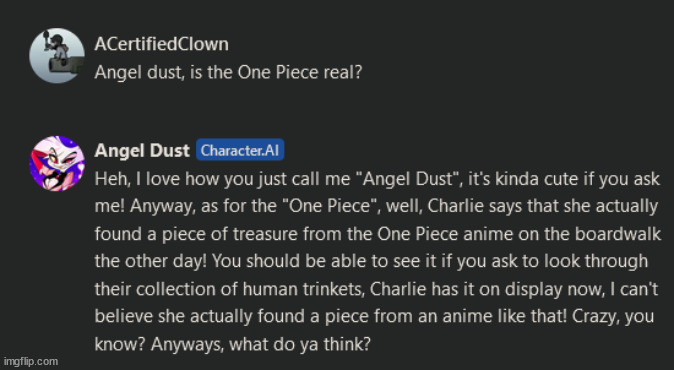Click the ACertifiedClown username
The height and width of the screenshot is (370, 674).
point(162,44)
